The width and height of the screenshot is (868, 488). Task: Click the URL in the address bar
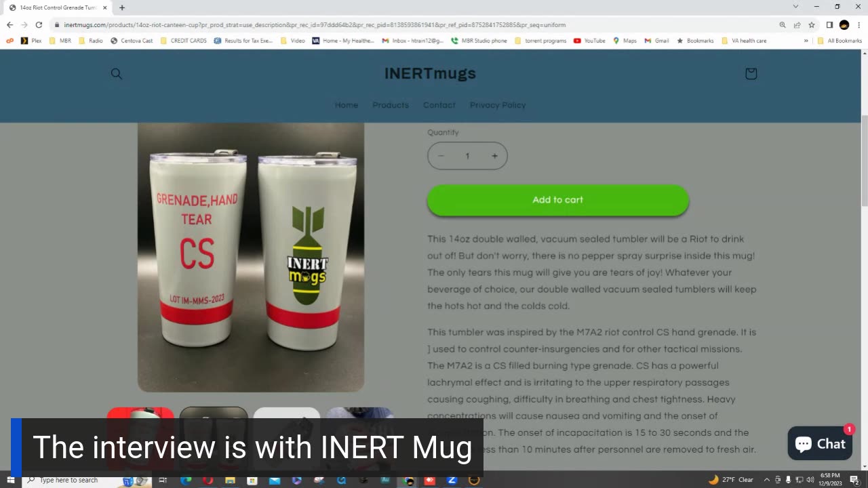pos(315,25)
